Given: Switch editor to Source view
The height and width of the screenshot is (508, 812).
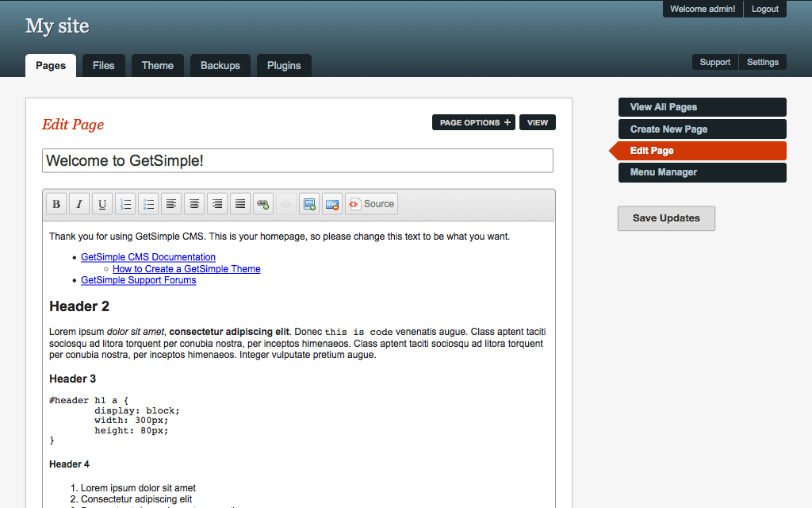Looking at the screenshot, I should (x=371, y=204).
